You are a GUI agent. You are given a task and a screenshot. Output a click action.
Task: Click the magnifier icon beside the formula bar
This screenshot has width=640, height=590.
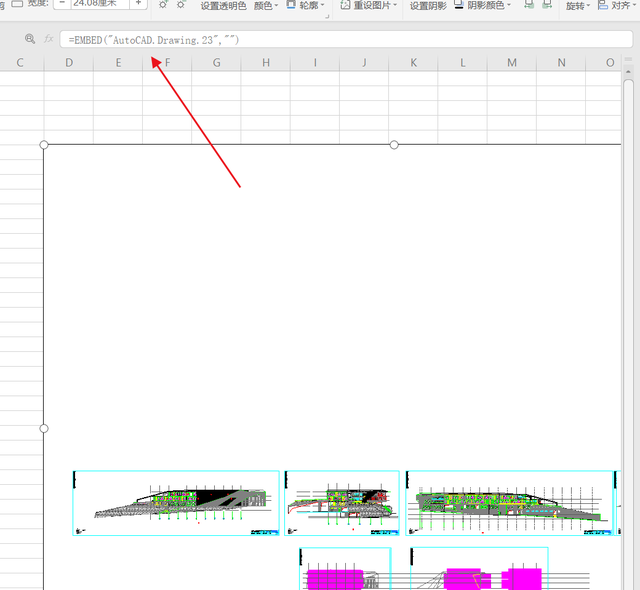(30, 39)
